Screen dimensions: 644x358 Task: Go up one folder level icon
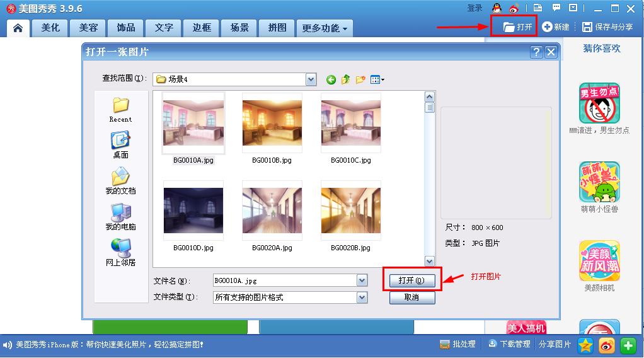[x=345, y=79]
